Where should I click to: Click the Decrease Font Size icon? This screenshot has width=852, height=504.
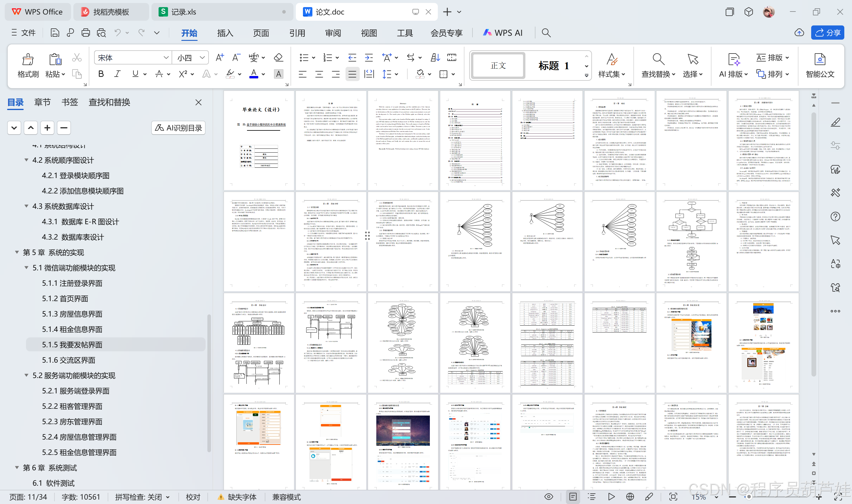click(x=236, y=57)
